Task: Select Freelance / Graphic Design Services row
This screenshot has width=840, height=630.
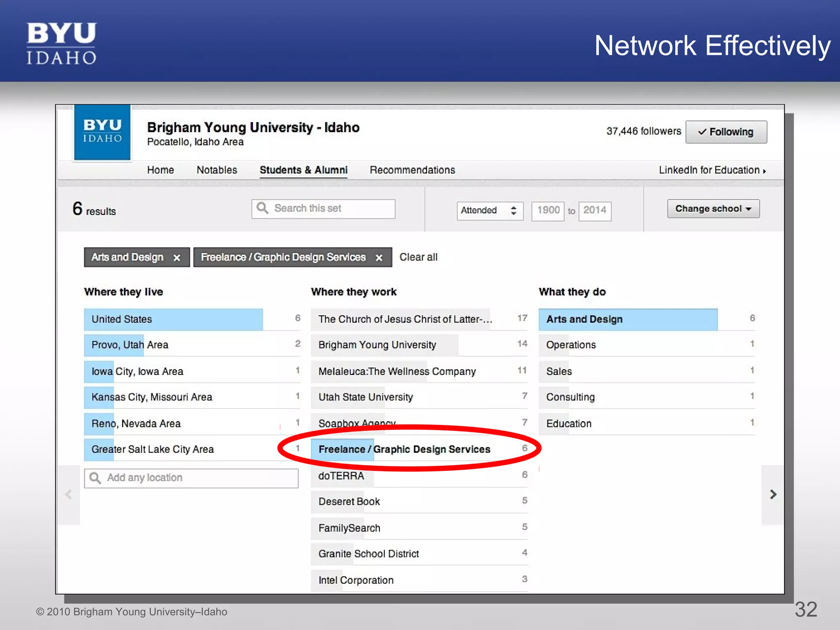Action: pyautogui.click(x=419, y=449)
